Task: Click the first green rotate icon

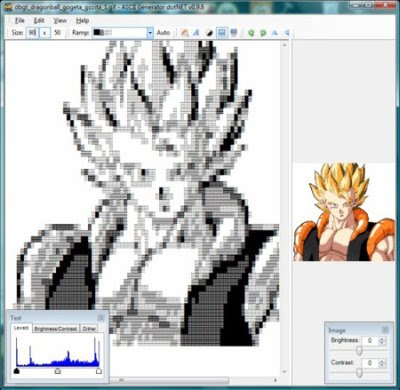Action: [x=251, y=33]
